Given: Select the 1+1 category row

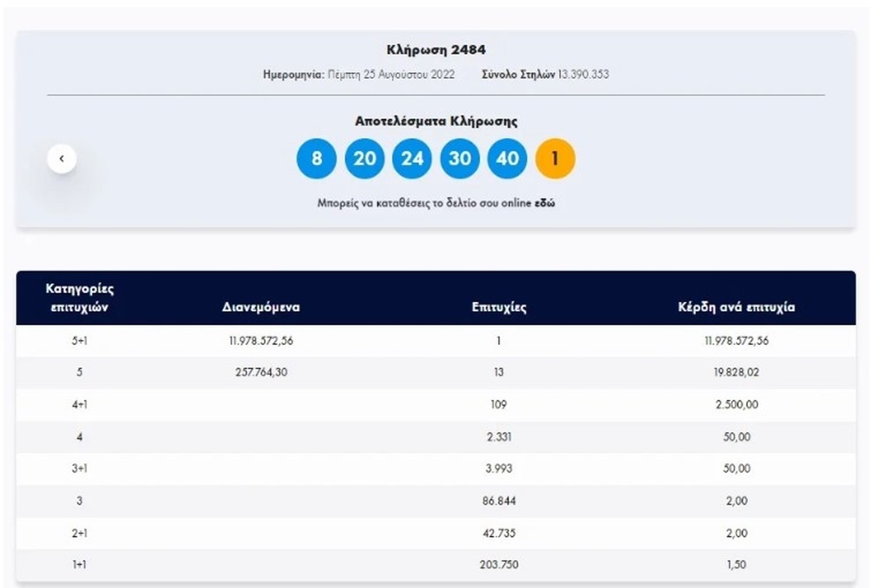Looking at the screenshot, I should (x=80, y=565).
